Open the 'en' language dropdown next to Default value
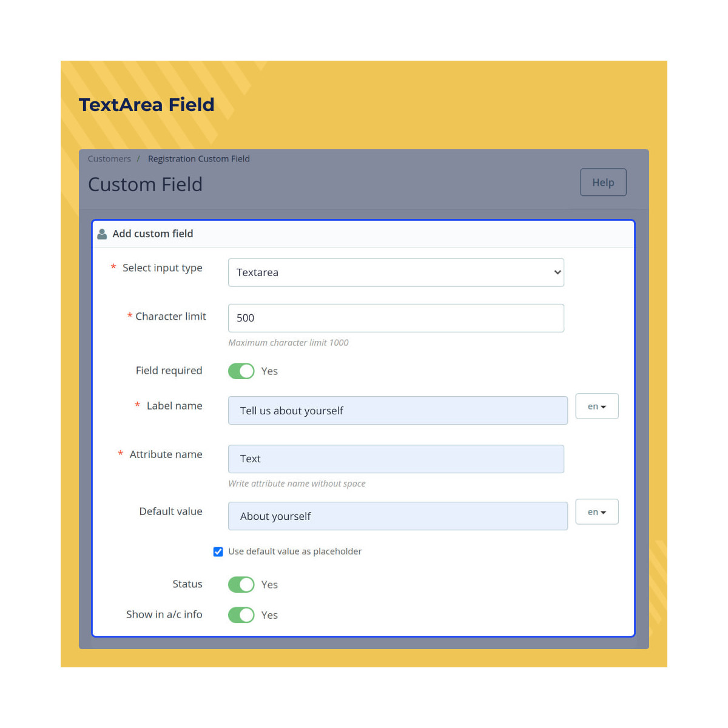 [x=596, y=512]
